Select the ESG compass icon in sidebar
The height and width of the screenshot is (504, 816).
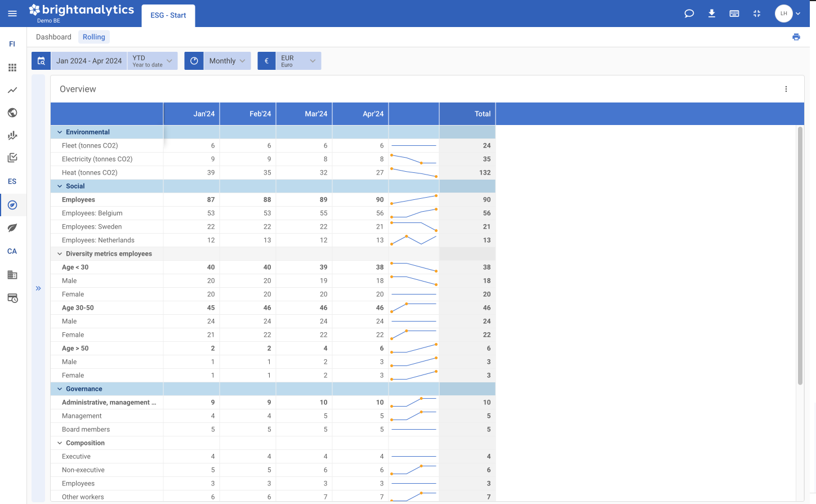click(x=12, y=204)
